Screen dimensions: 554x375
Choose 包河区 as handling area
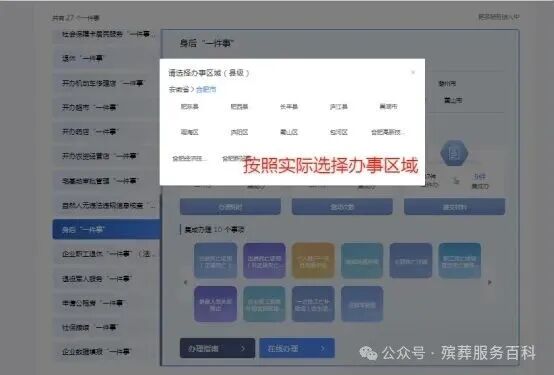pos(338,132)
